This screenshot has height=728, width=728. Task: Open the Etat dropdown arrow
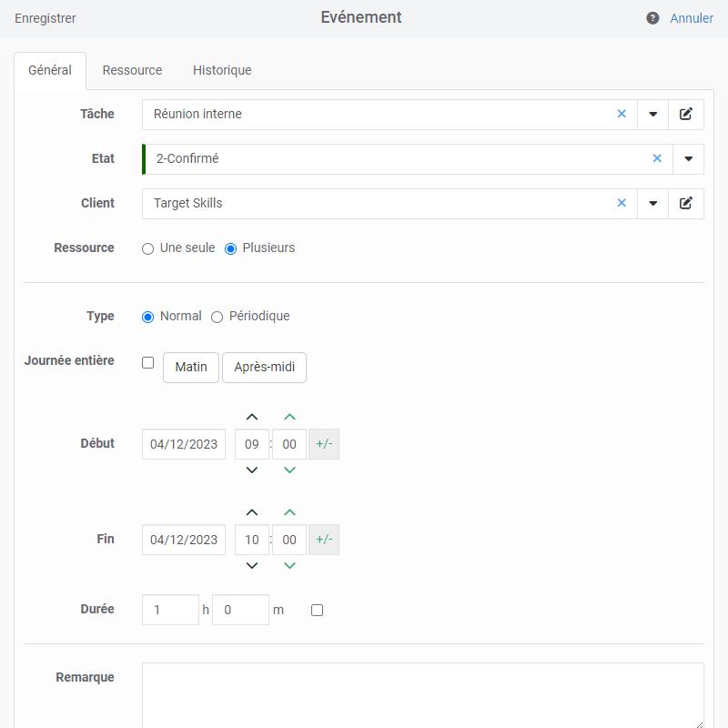pyautogui.click(x=688, y=158)
